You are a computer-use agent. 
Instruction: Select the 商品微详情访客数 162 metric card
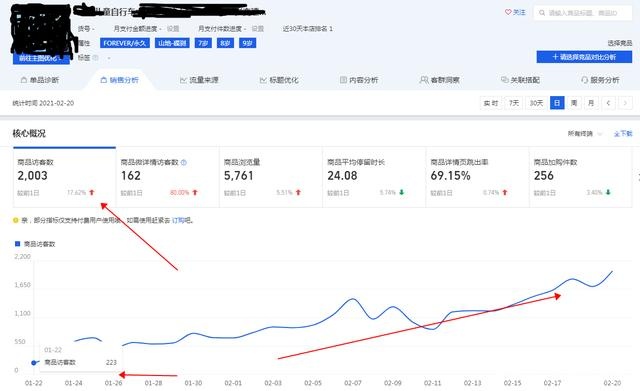168,178
